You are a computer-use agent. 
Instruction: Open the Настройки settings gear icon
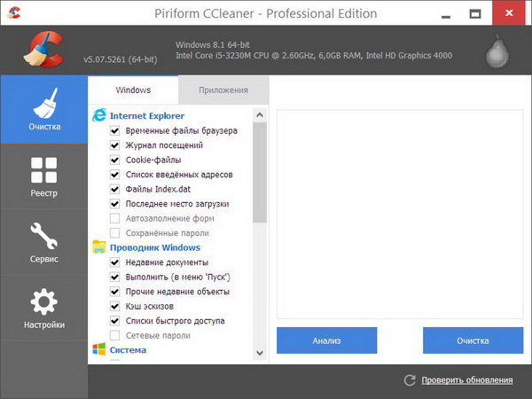coord(43,302)
